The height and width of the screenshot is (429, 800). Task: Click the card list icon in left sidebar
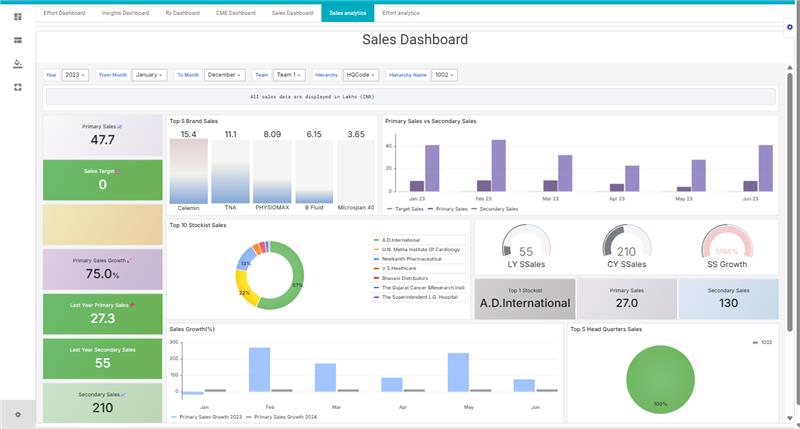pos(17,40)
